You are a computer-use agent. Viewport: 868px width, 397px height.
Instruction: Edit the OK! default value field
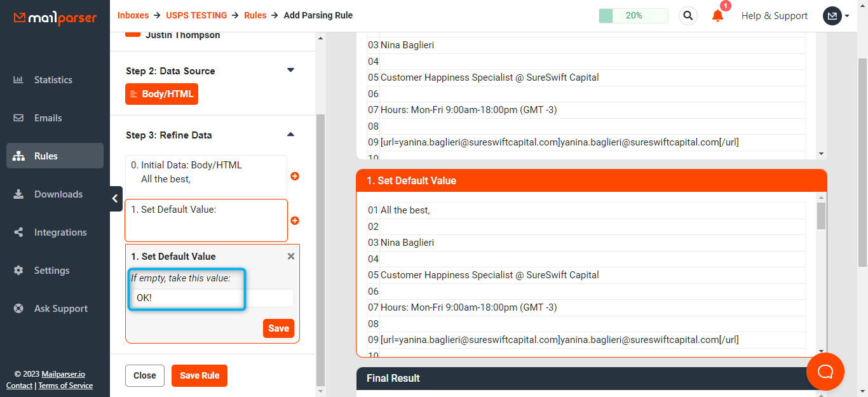(186, 297)
